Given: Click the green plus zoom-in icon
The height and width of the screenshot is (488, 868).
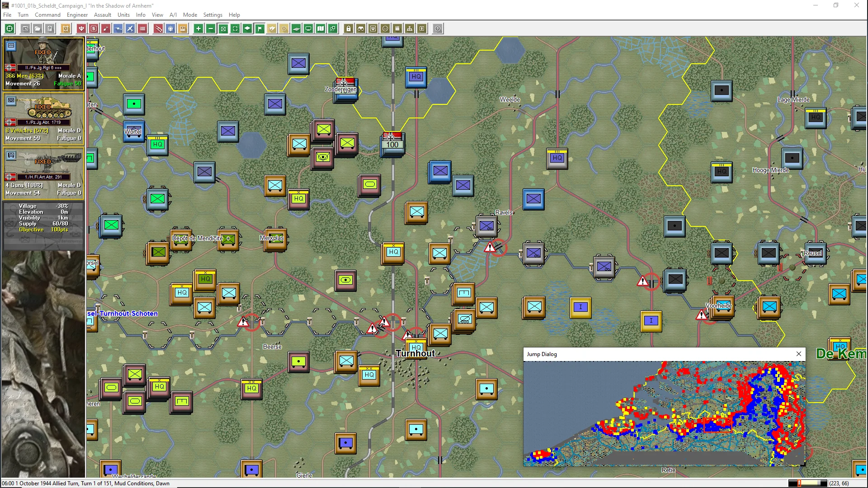Looking at the screenshot, I should [198, 28].
